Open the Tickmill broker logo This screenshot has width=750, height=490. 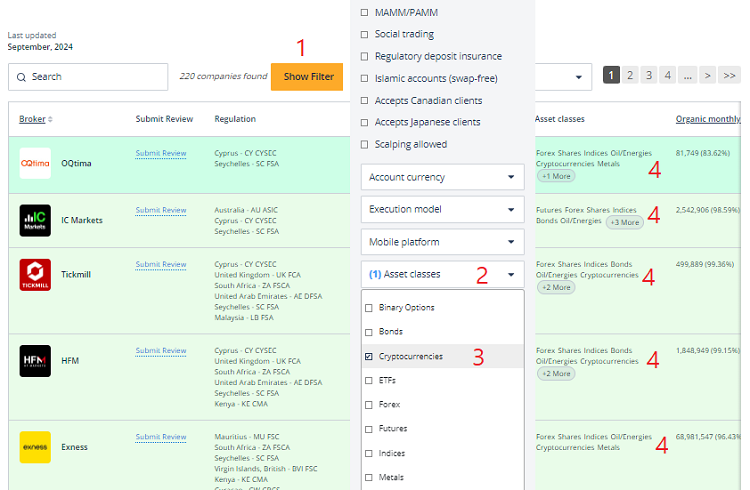[x=35, y=275]
